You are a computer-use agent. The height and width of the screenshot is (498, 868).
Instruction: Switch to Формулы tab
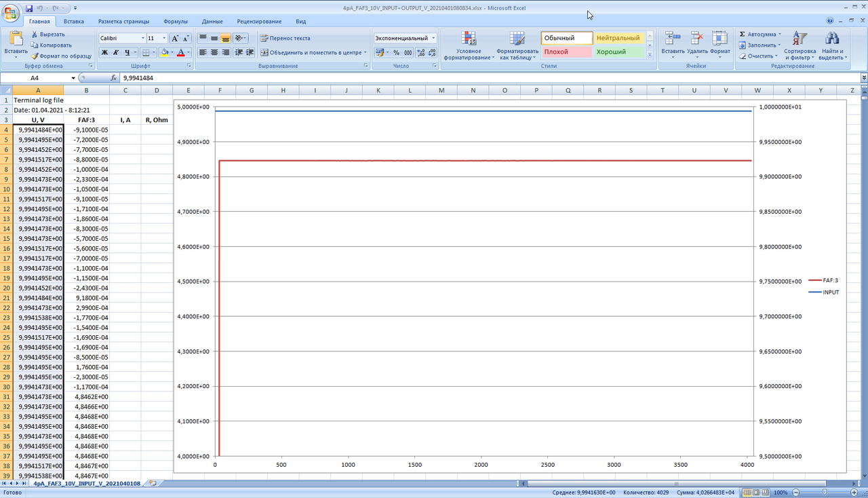176,21
